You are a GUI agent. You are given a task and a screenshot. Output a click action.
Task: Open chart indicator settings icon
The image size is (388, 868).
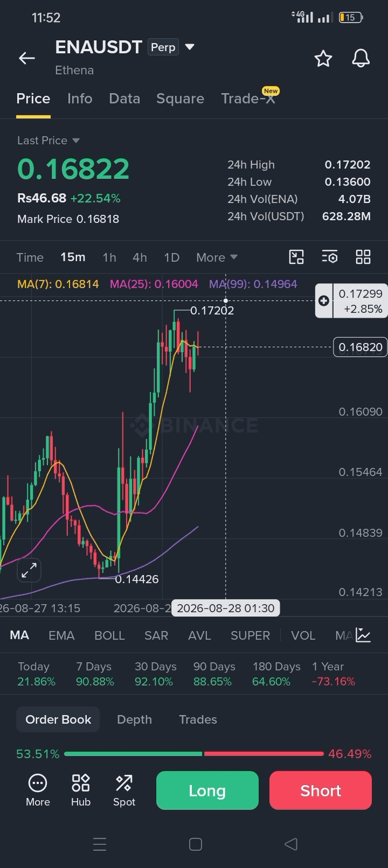330,257
